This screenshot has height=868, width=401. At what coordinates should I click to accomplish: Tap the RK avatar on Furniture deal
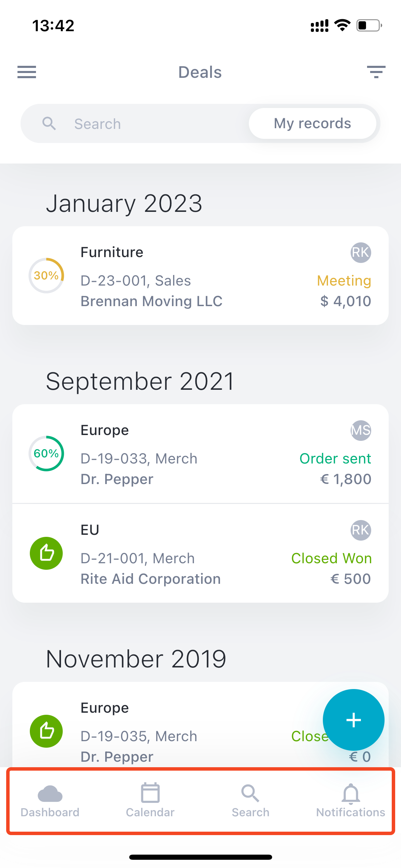(361, 253)
